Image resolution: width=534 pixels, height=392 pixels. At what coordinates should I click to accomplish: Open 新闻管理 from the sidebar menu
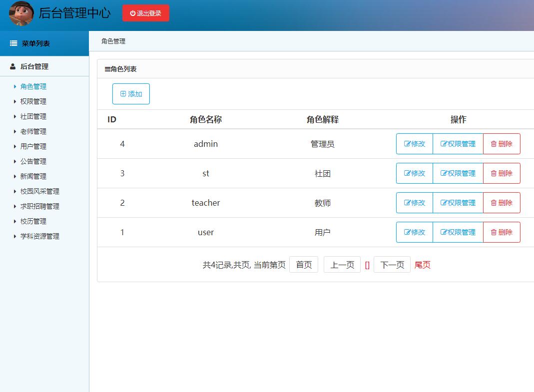click(33, 176)
